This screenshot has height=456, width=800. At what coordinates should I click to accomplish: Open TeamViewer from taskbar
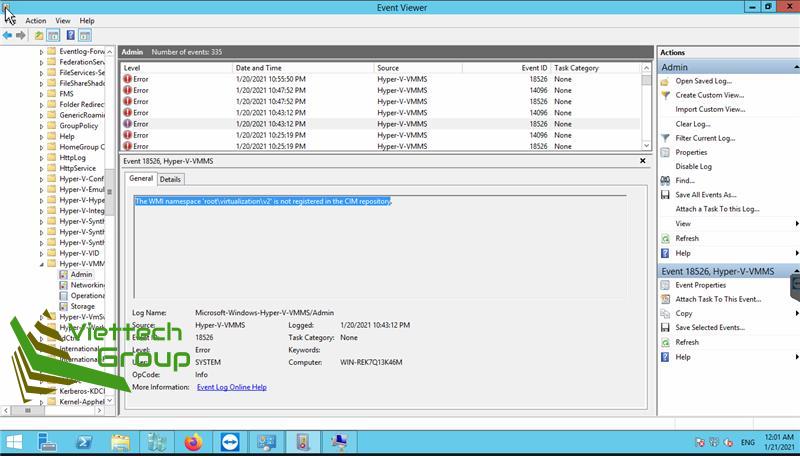click(230, 442)
